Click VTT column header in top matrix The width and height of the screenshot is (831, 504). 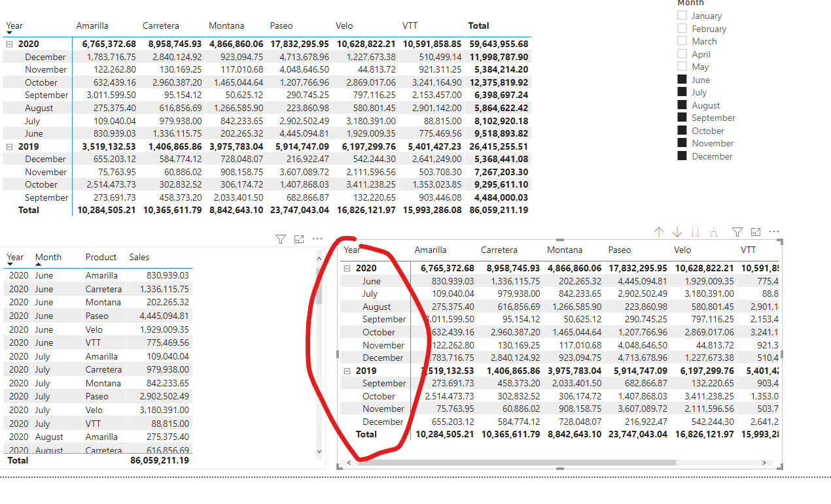[x=410, y=25]
